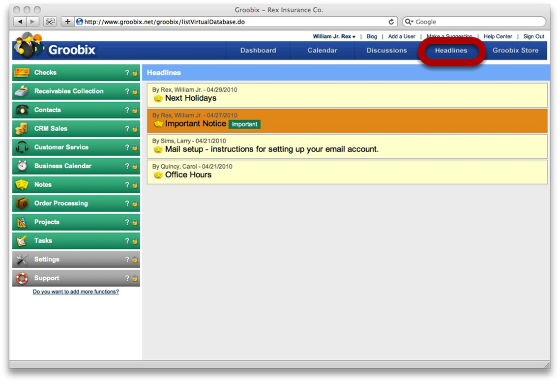Screen dimensions: 560x383
Task: Click the Blog link
Action: tap(371, 36)
